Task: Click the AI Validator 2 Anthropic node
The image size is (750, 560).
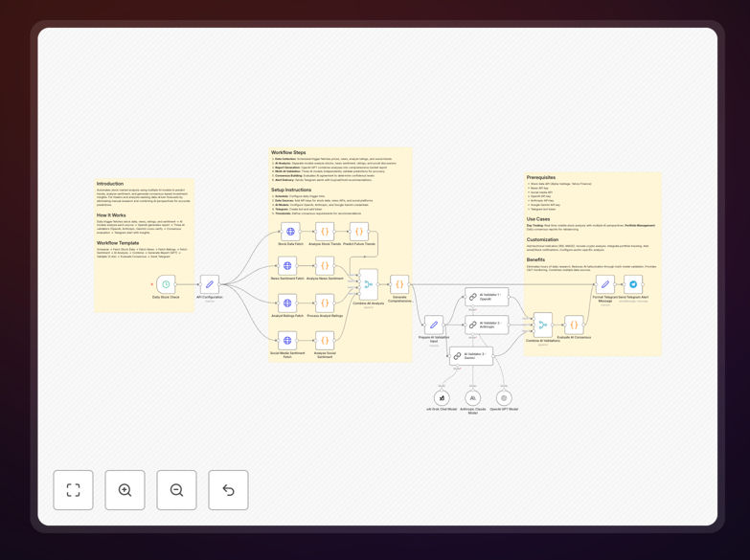Action: click(487, 325)
